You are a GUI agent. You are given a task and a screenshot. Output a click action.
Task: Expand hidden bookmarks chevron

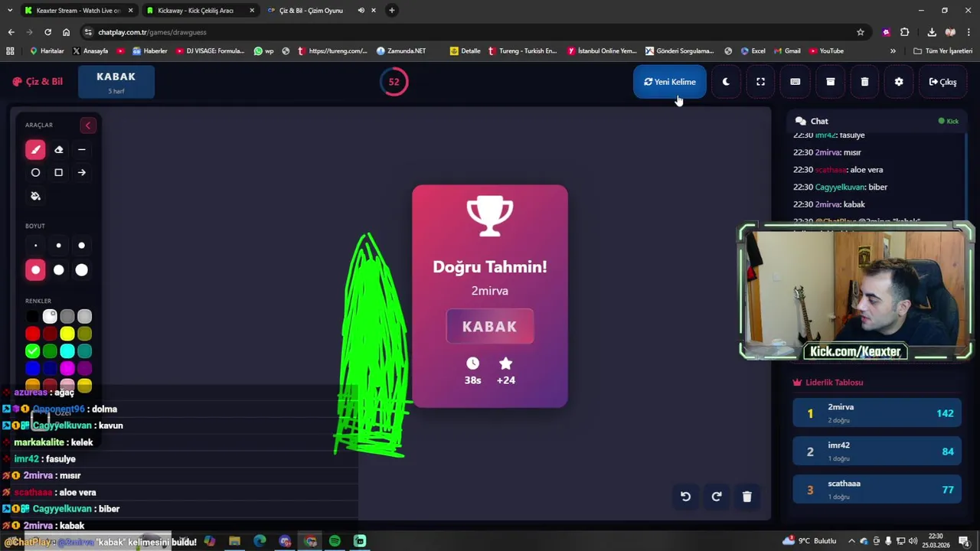(893, 51)
